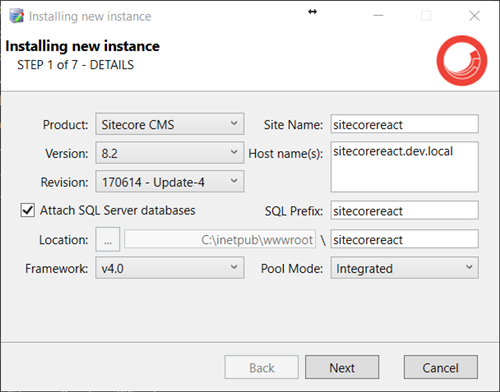Minimize the installer window

378,16
